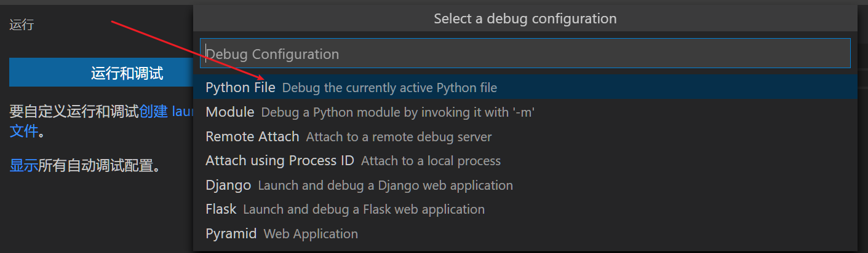This screenshot has height=253, width=868.
Task: Click the 文件 link text on second line
Action: pos(23,131)
